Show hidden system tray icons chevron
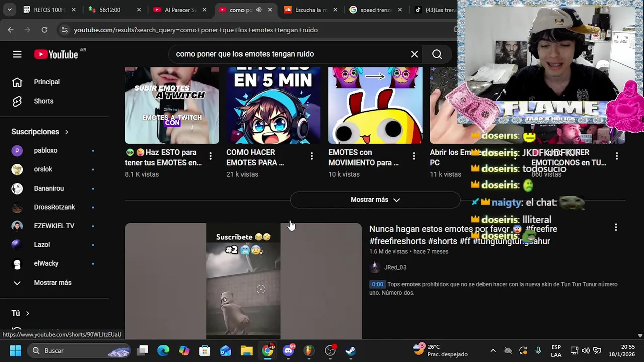Image resolution: width=644 pixels, height=362 pixels. pos(493,351)
